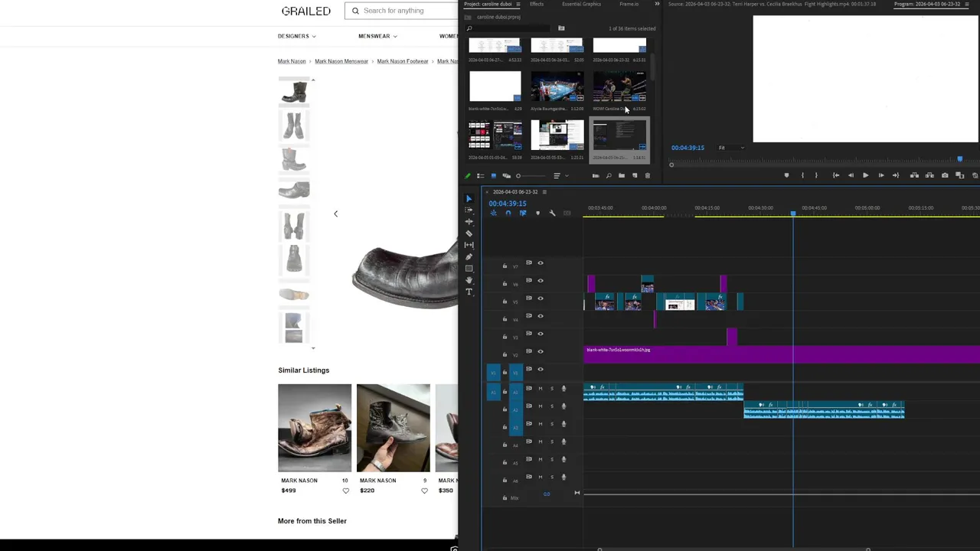Mute audio track A1
Viewport: 980px width, 551px height.
pyautogui.click(x=540, y=389)
